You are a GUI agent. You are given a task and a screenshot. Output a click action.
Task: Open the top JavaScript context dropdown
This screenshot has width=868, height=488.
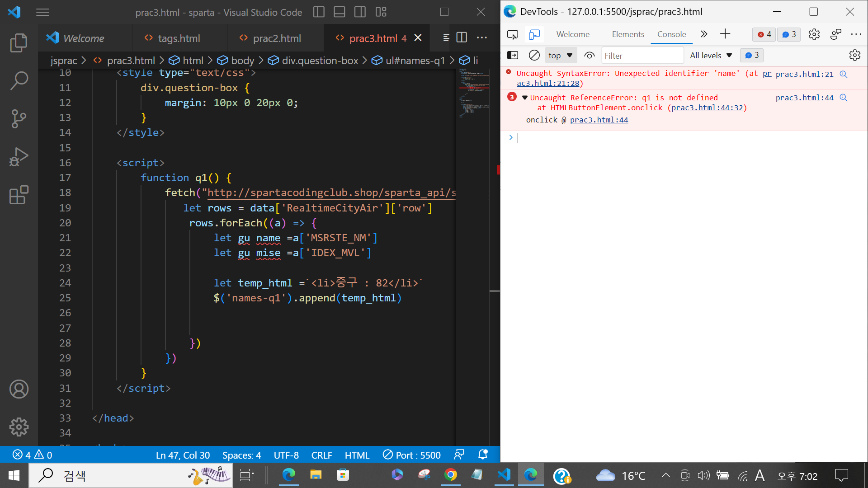561,56
